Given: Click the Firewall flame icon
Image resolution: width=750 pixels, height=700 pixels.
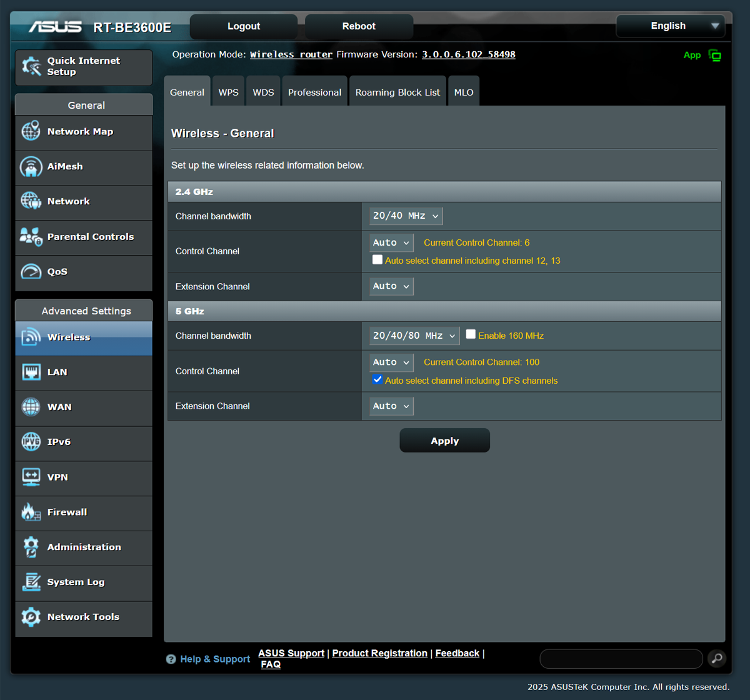Looking at the screenshot, I should (x=31, y=512).
